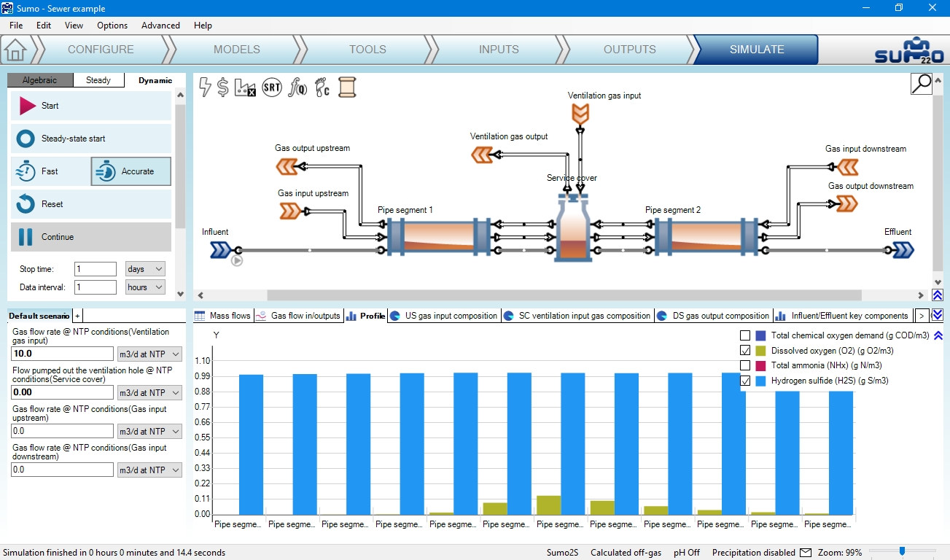Click the home icon
Screen dimensions: 950x560
[15, 50]
